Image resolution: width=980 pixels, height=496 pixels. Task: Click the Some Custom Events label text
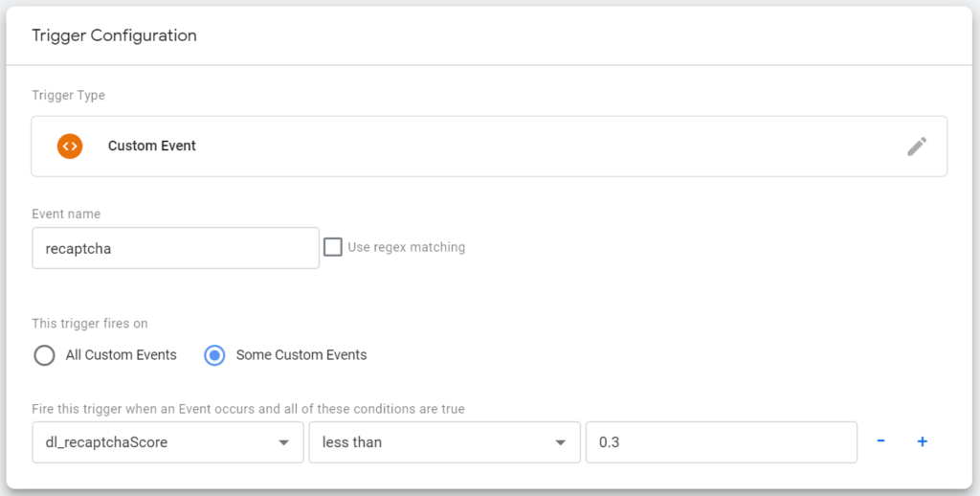coord(301,354)
